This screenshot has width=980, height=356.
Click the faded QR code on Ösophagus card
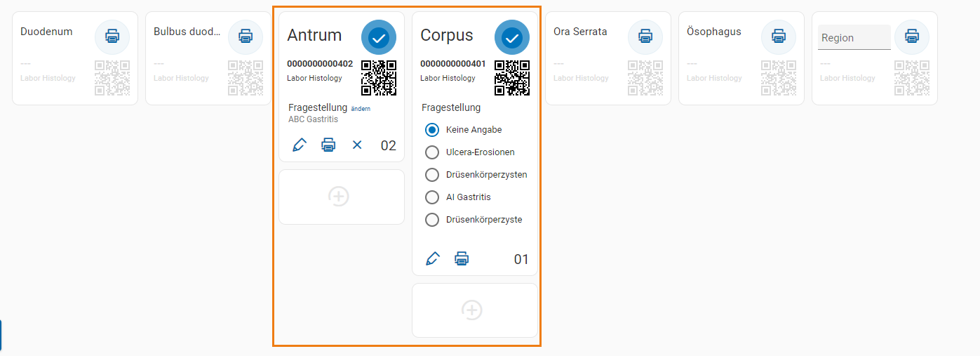(x=779, y=78)
